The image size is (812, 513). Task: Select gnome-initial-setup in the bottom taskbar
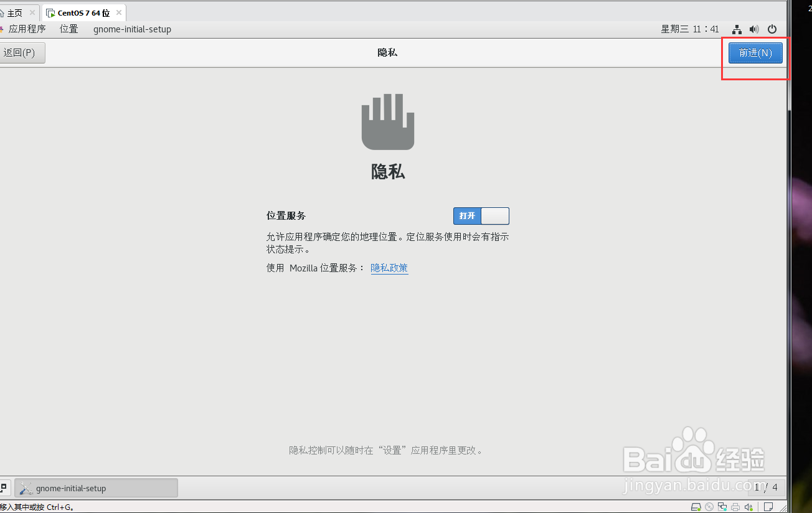96,487
